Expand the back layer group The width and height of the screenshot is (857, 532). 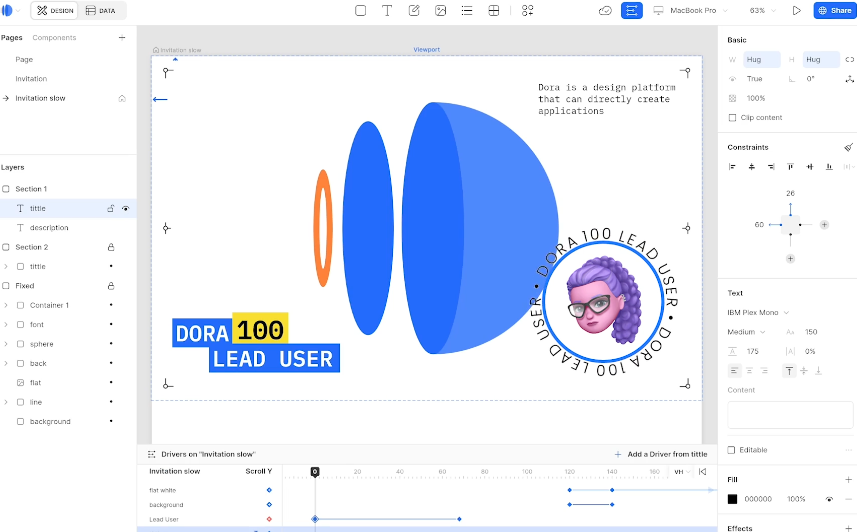click(x=6, y=364)
